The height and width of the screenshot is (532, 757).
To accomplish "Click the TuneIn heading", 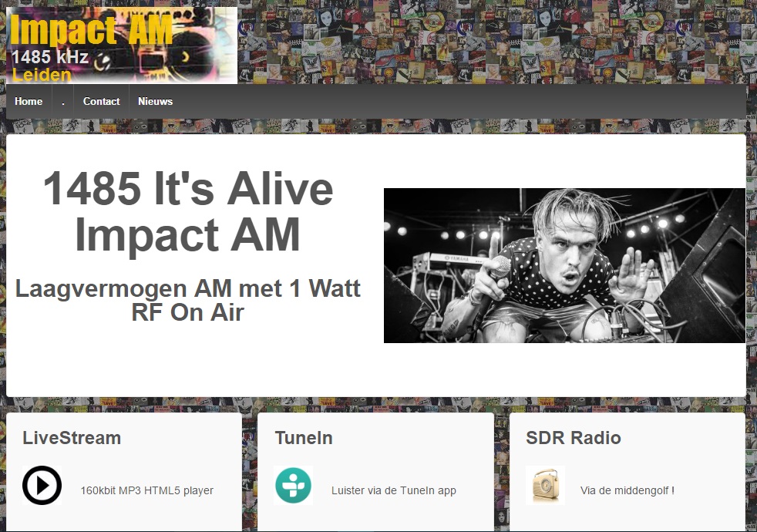I will [304, 438].
